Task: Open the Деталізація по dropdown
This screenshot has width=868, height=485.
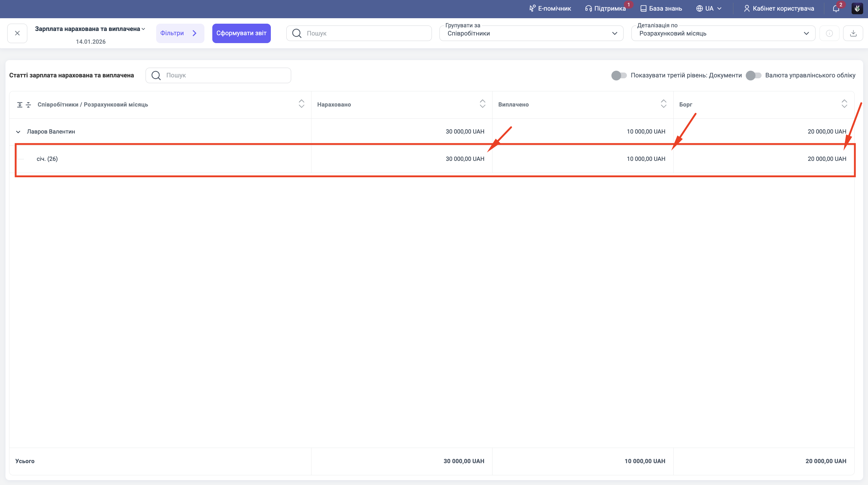Action: [723, 33]
